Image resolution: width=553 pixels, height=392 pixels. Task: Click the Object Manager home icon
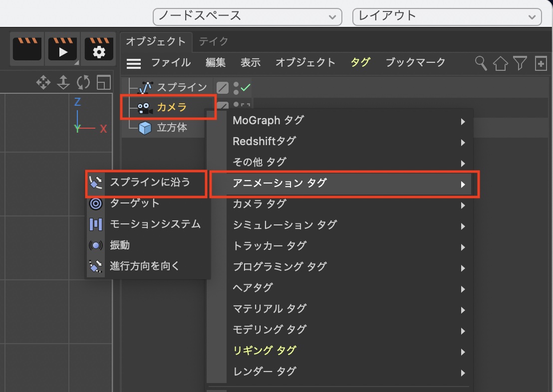500,63
